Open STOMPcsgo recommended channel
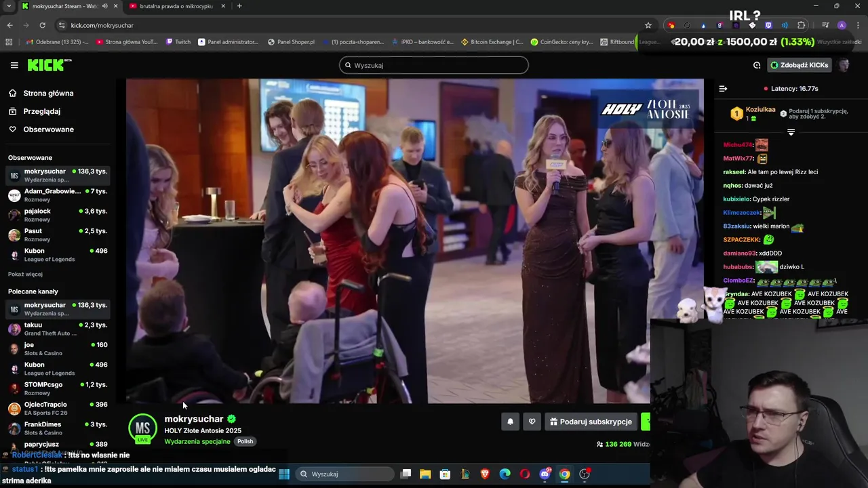868x488 pixels. (x=58, y=388)
